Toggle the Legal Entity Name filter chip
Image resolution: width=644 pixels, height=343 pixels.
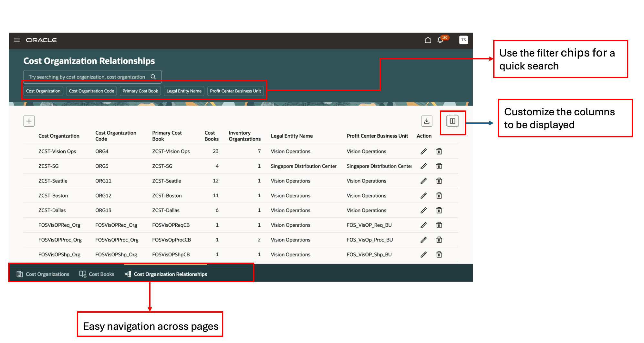tap(184, 91)
